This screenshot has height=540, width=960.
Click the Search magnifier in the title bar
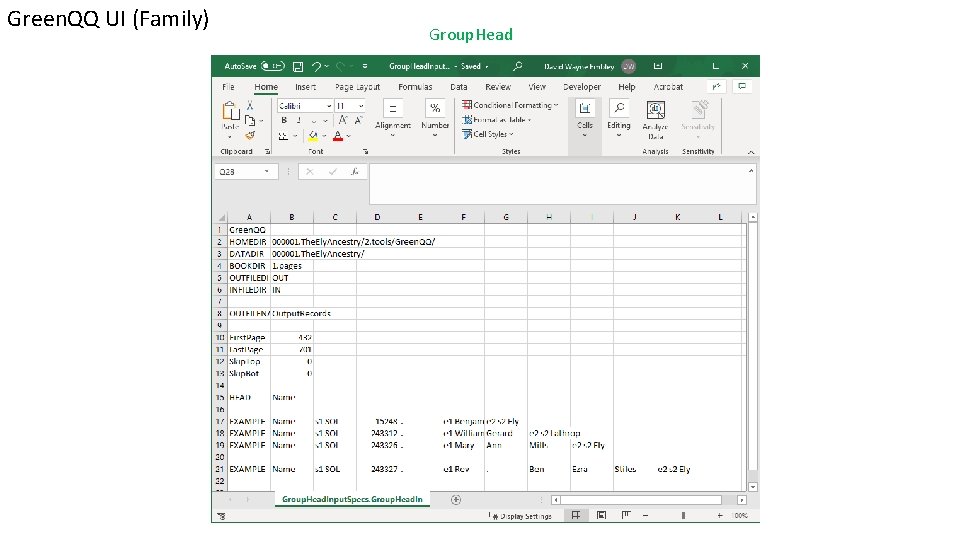pos(517,66)
